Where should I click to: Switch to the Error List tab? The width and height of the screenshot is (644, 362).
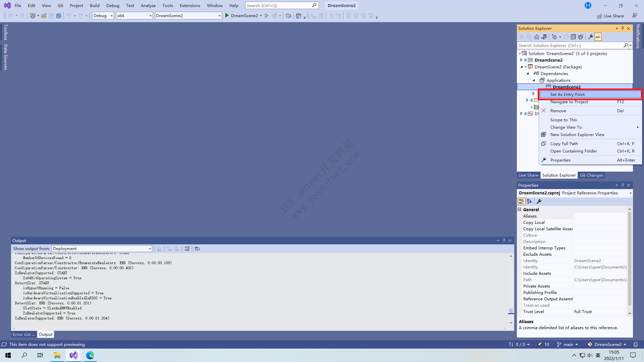(23, 335)
